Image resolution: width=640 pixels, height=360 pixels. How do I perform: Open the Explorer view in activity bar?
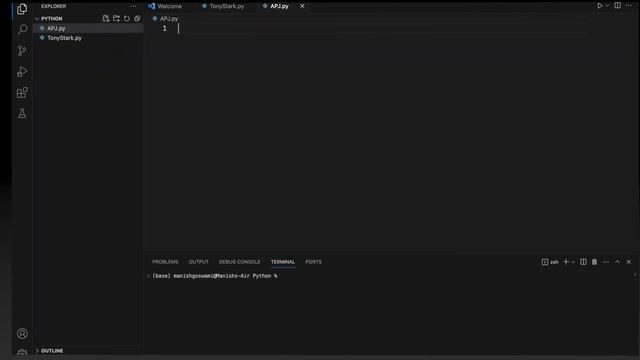tap(22, 9)
